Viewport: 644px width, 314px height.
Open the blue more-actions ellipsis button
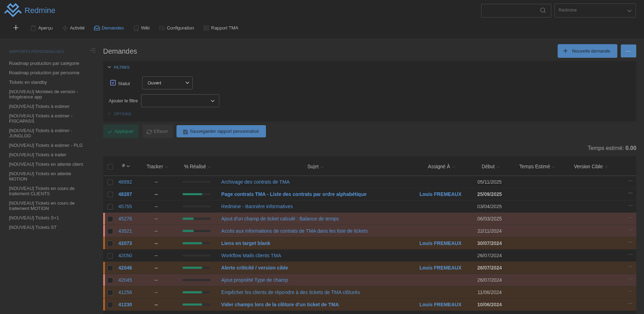pos(628,51)
